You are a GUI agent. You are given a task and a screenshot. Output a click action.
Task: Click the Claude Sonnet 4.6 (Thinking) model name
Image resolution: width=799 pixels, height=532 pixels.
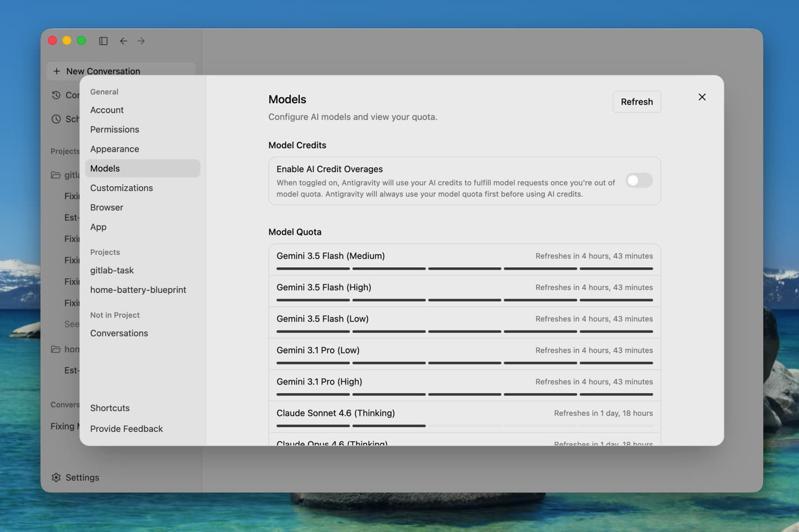point(336,413)
